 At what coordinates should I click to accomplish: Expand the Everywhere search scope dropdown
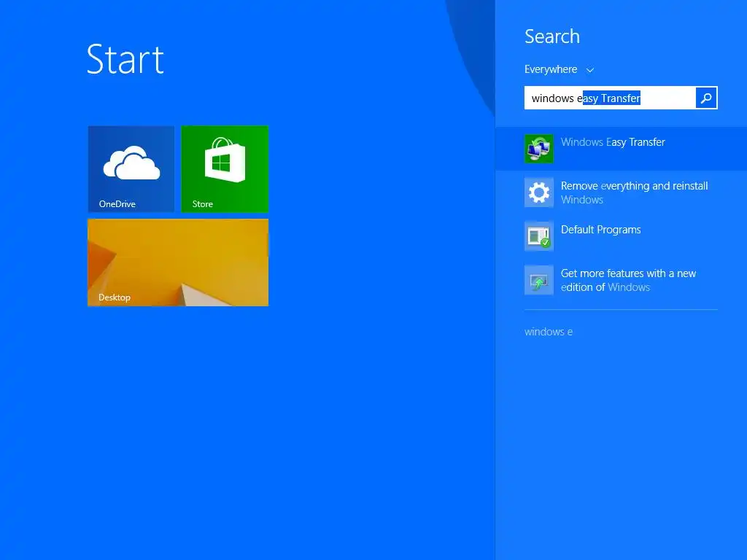560,69
